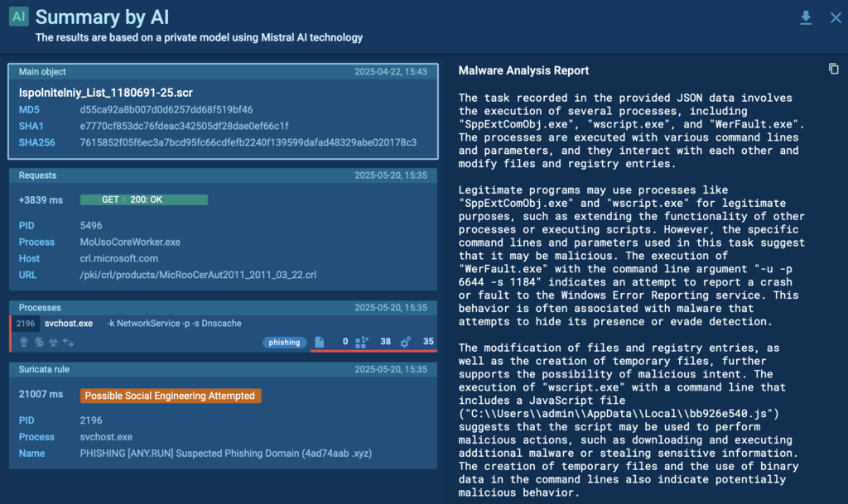Click the Possible Social Engineering Attempted alert
The height and width of the screenshot is (504, 848).
[x=171, y=396]
